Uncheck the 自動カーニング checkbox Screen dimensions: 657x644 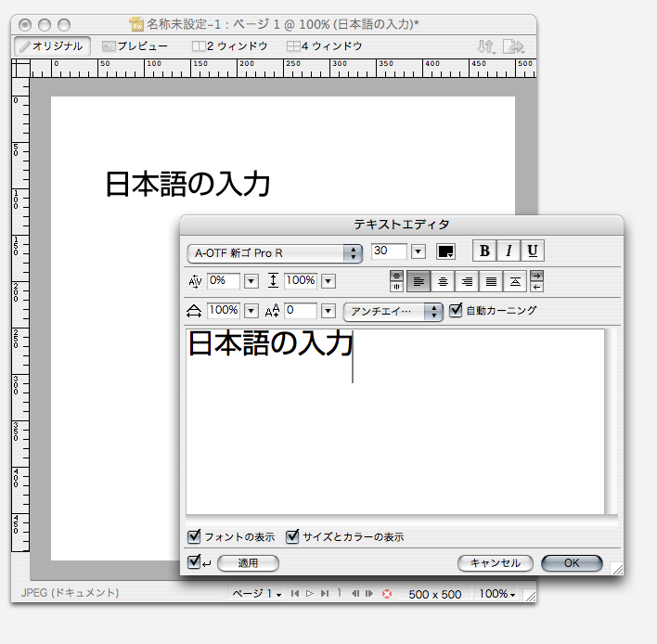(456, 311)
